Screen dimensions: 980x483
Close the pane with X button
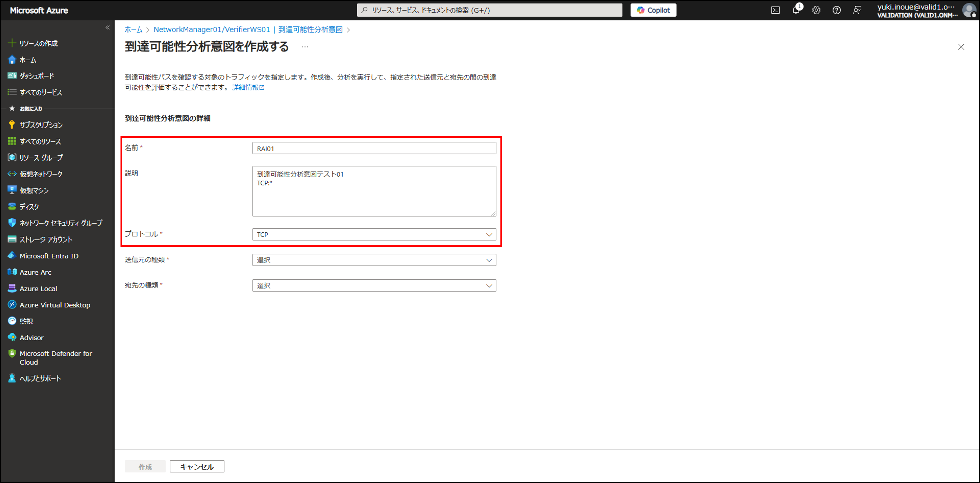tap(961, 47)
